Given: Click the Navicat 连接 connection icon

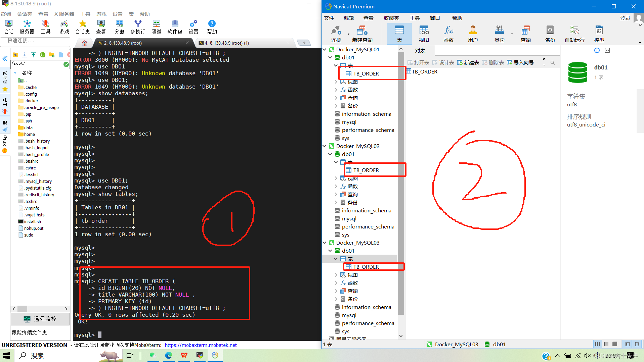Looking at the screenshot, I should (x=336, y=34).
